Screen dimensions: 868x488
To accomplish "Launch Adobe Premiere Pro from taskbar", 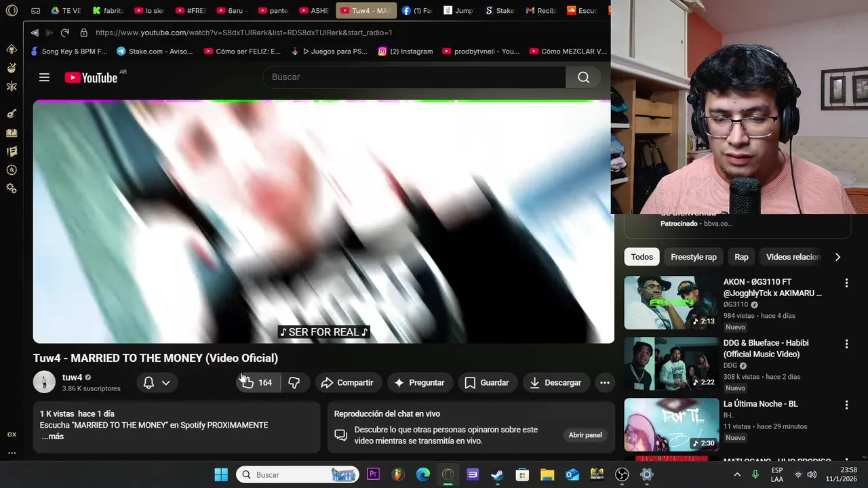I will pyautogui.click(x=373, y=474).
